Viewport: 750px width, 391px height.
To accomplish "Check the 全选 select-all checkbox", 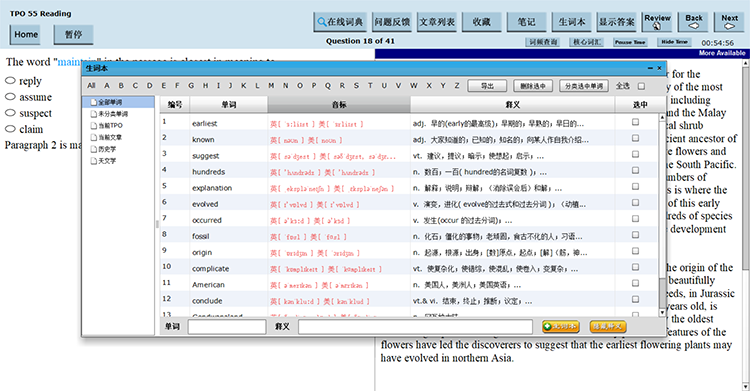I will point(641,86).
